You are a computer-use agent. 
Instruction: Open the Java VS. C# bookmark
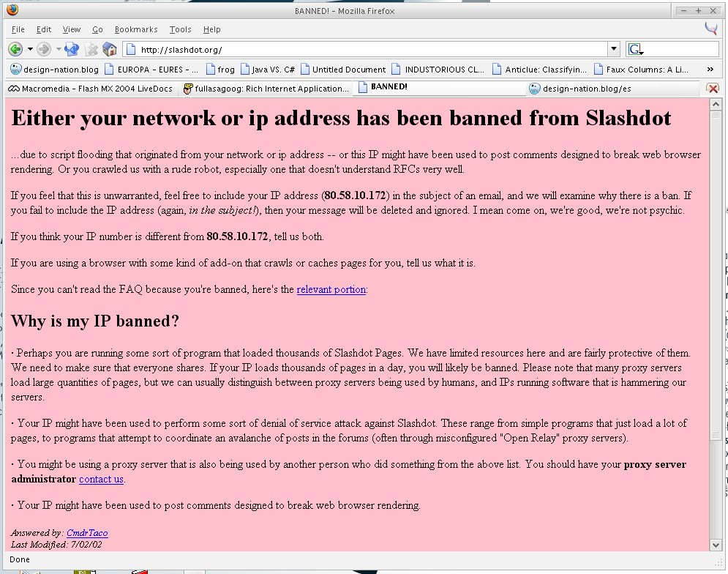tap(268, 70)
